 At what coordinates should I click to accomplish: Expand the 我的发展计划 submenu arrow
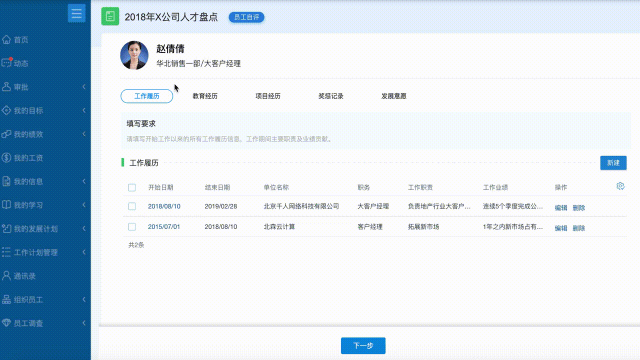click(x=84, y=229)
